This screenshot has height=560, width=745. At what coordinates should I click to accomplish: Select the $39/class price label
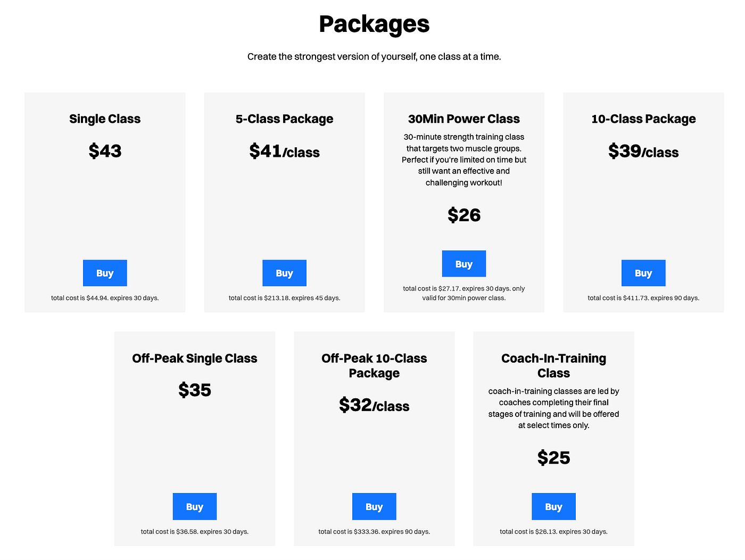(643, 152)
